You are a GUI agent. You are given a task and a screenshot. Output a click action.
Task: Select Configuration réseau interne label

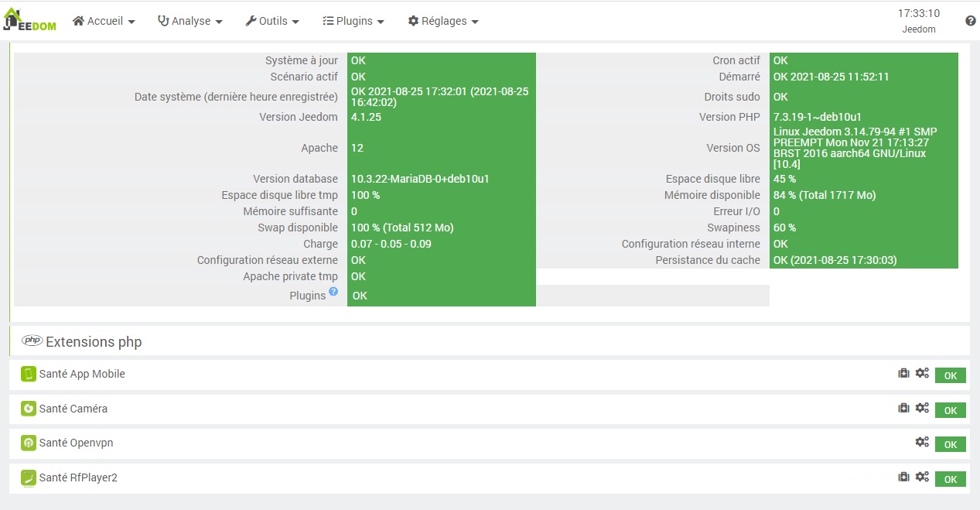pos(691,244)
